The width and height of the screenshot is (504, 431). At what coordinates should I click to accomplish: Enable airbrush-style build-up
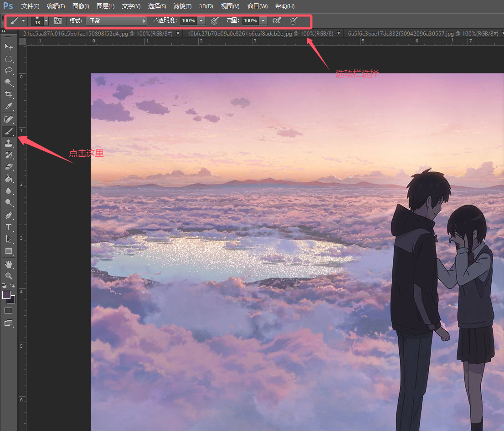pos(277,21)
